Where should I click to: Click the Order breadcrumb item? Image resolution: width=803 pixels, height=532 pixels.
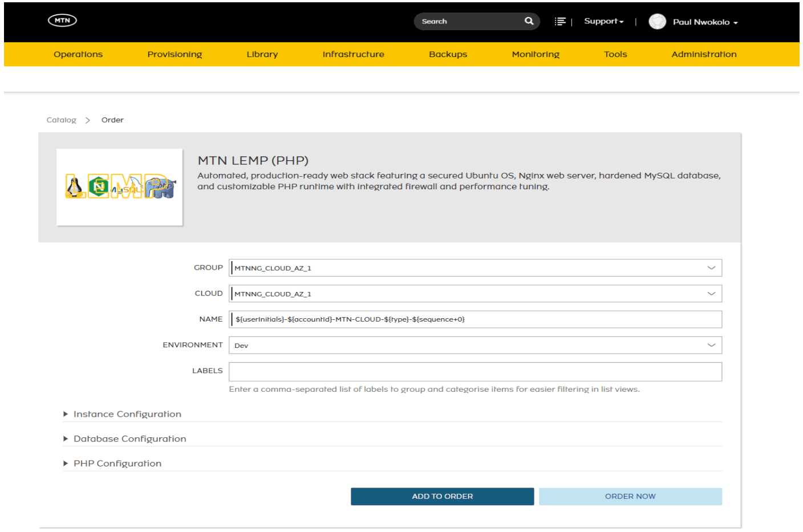[x=112, y=120]
